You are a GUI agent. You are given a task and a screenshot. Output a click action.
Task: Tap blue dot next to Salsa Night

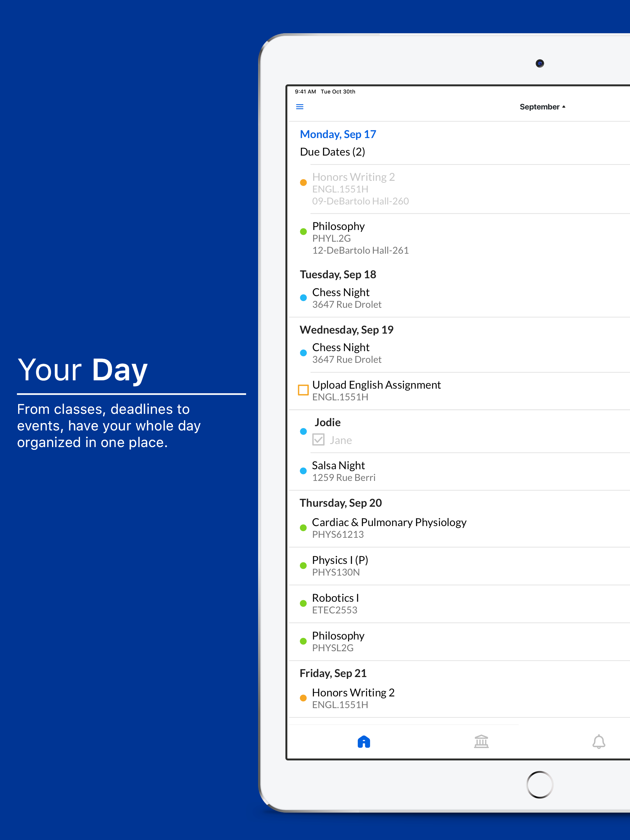(303, 471)
